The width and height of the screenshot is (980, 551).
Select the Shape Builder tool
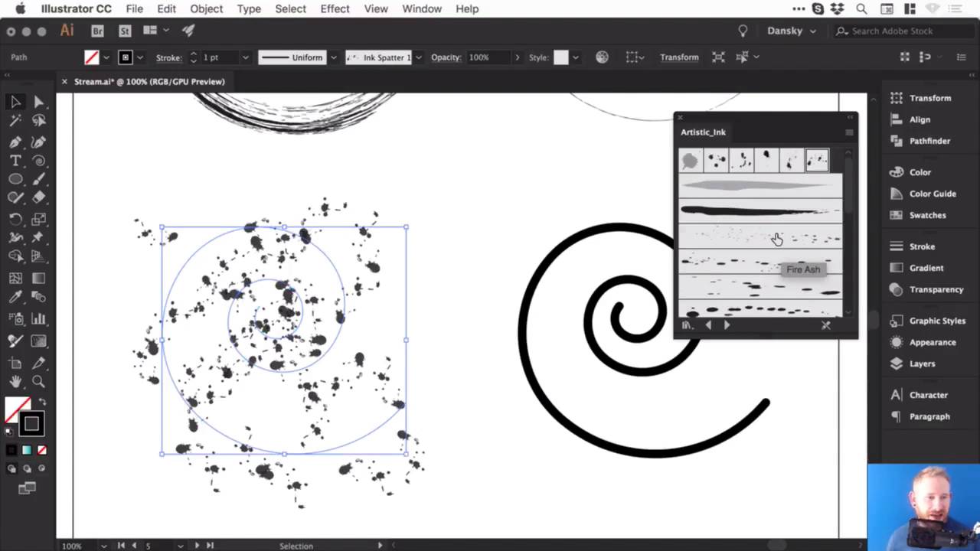click(x=15, y=256)
